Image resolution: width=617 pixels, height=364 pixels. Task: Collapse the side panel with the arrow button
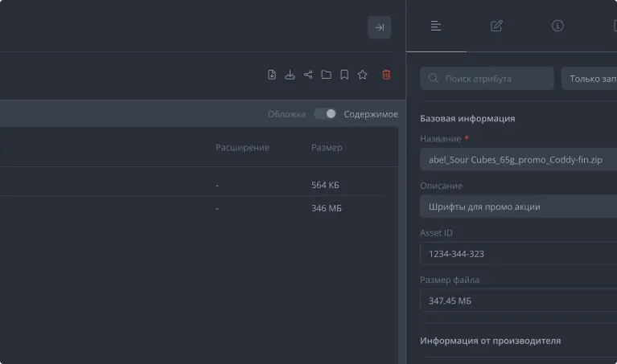(x=380, y=27)
